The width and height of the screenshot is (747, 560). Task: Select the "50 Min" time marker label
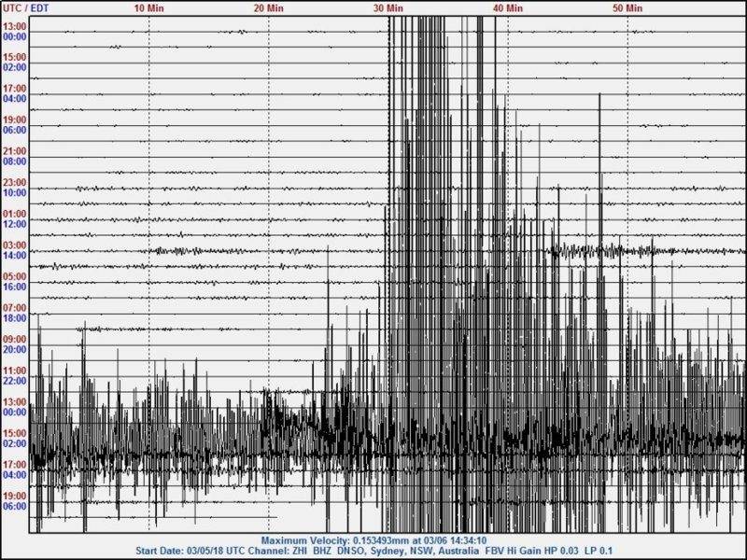(x=627, y=8)
